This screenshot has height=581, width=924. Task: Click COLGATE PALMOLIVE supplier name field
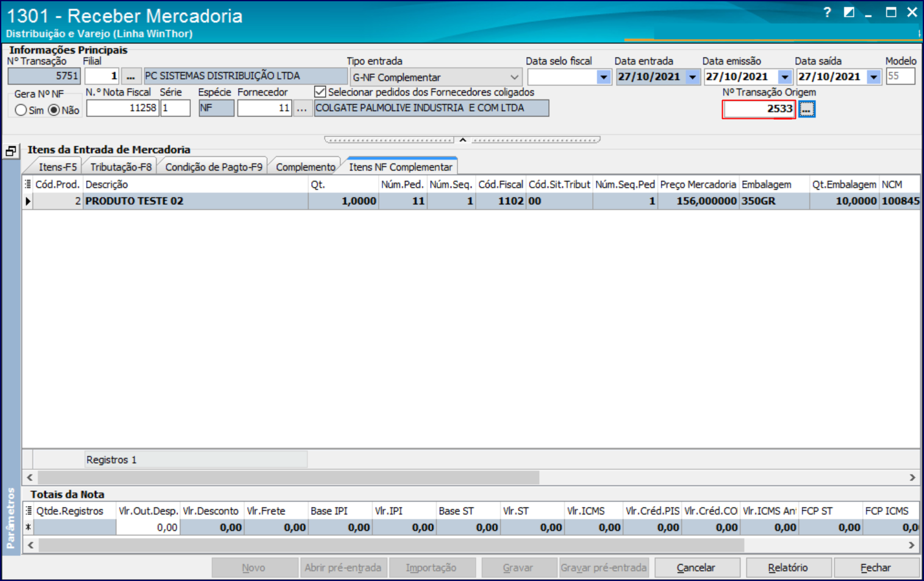[x=431, y=109]
